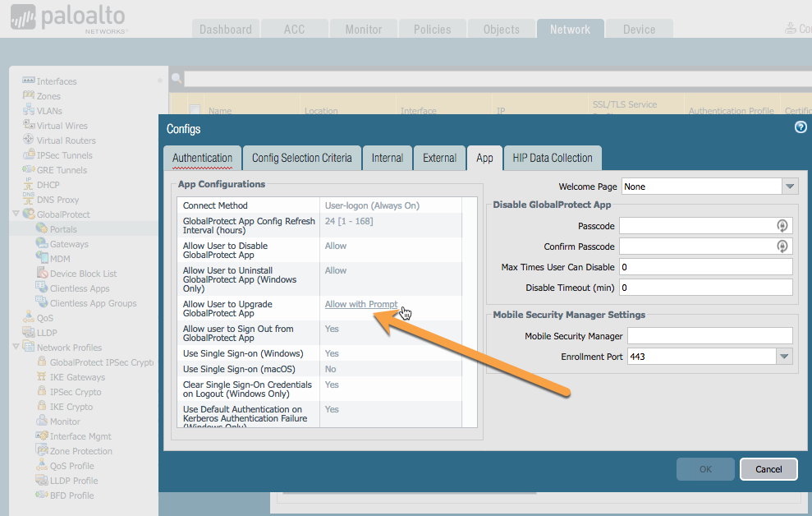Switch to the External tab
812x516 pixels.
click(439, 158)
